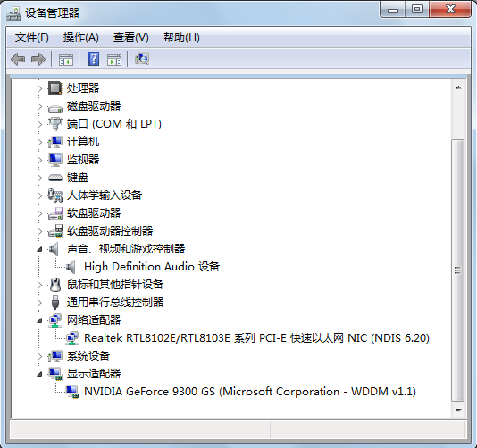
Task: Click the show/hide console tree icon
Action: pos(66,59)
